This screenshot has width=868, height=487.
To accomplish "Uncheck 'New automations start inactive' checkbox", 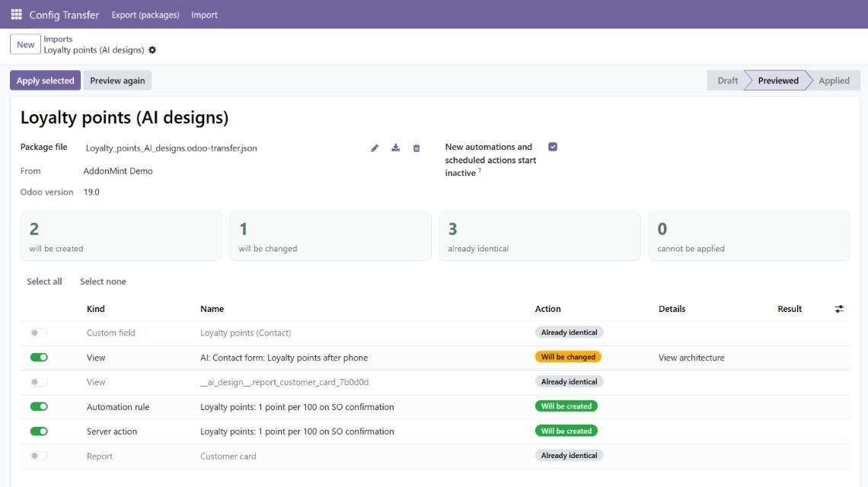I will [553, 147].
